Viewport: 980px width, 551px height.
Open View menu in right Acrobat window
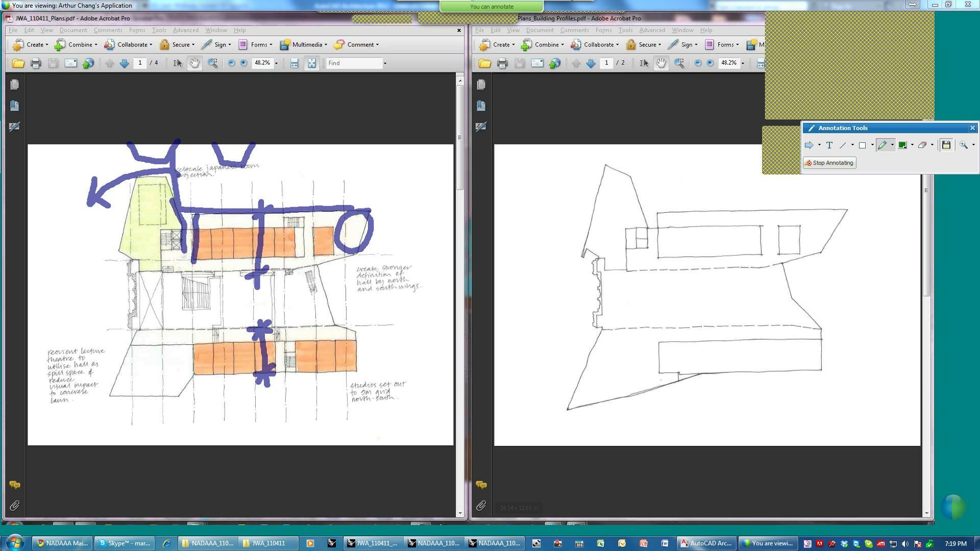513,31
